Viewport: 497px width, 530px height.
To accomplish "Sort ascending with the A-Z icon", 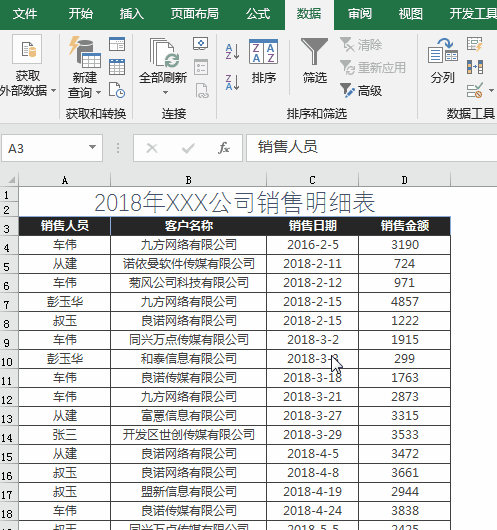I will (232, 51).
